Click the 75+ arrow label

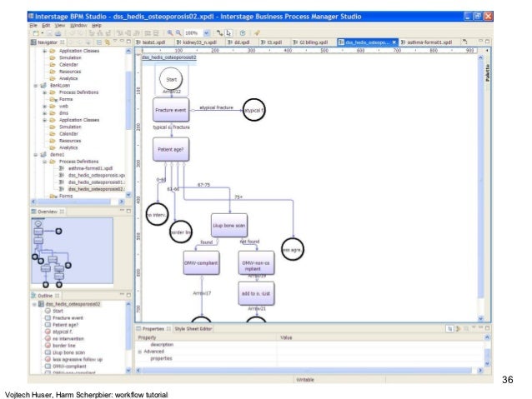click(238, 197)
